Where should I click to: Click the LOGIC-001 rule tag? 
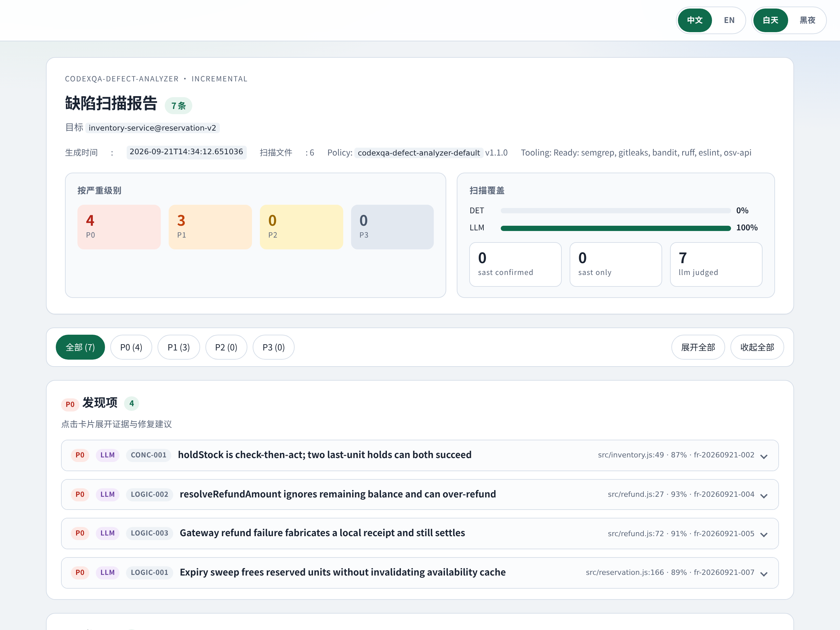pyautogui.click(x=149, y=573)
